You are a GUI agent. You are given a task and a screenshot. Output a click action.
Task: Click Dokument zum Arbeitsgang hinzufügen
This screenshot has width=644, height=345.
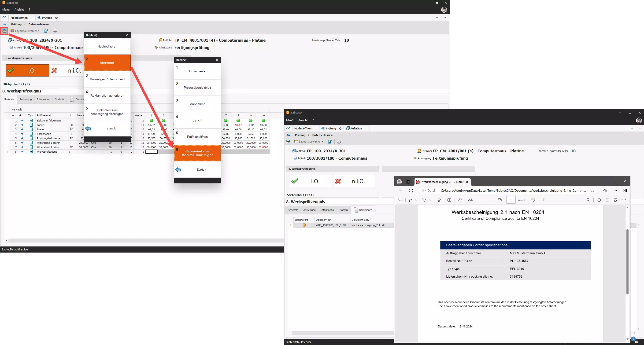(x=107, y=112)
